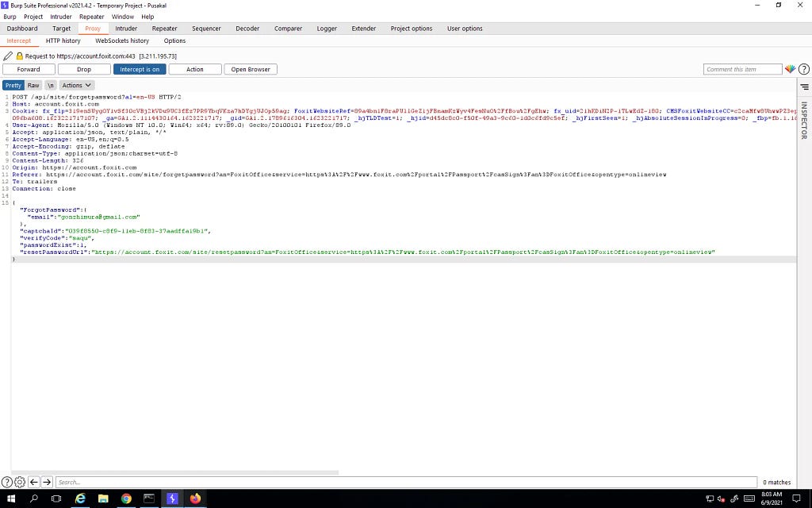Open the Intruder menu
Image resolution: width=812 pixels, height=508 pixels.
(x=60, y=17)
